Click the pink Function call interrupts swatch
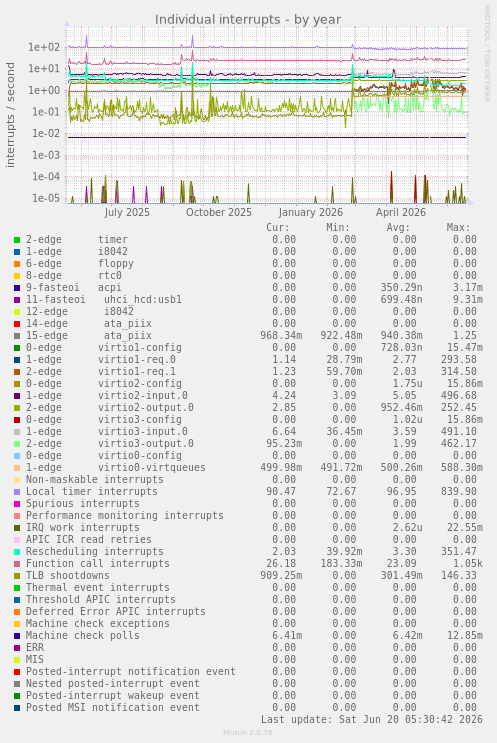This screenshot has width=497, height=743. [x=17, y=564]
